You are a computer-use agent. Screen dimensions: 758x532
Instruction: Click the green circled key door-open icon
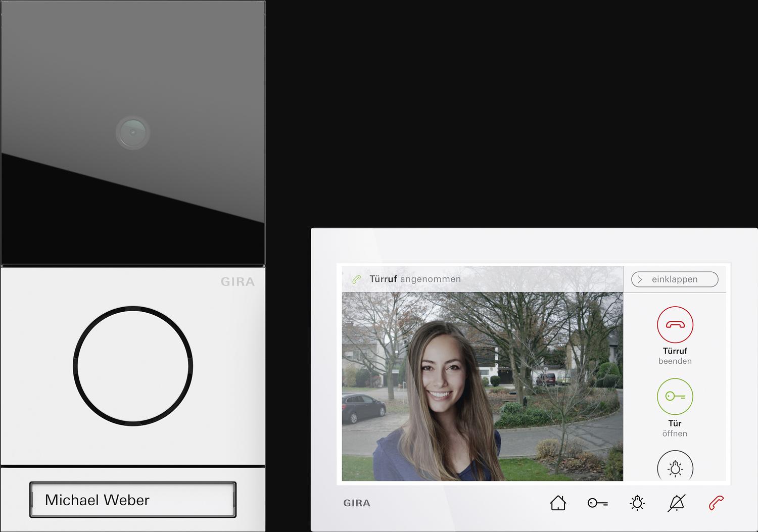tap(675, 397)
